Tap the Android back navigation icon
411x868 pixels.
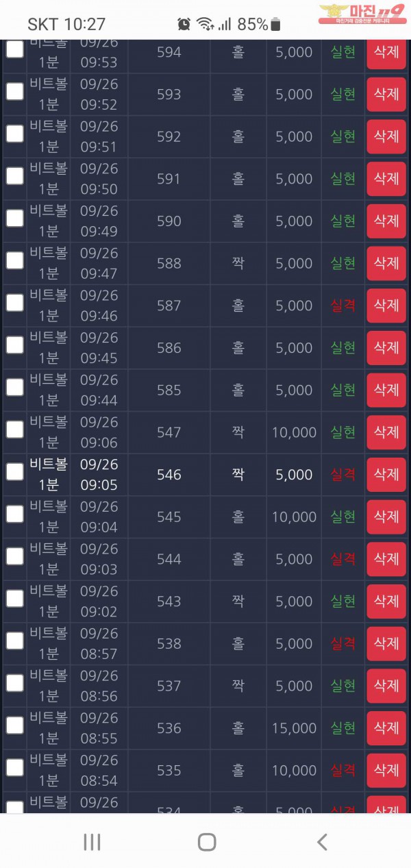(x=322, y=842)
